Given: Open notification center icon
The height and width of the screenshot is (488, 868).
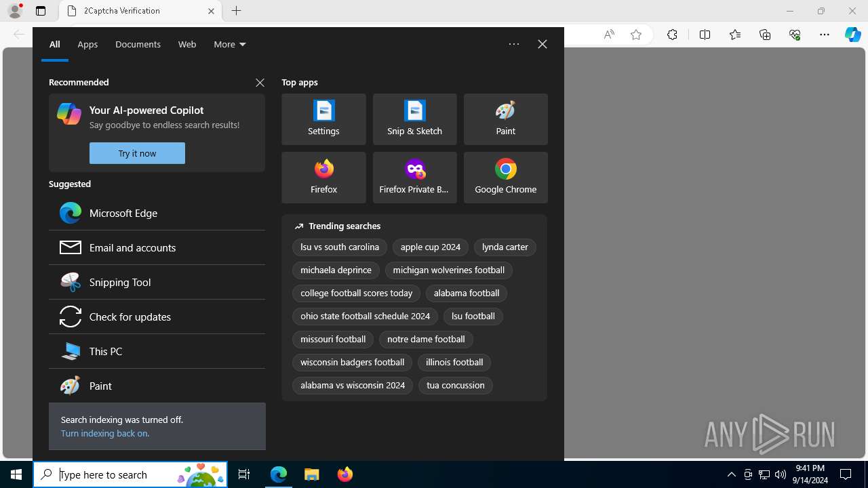Looking at the screenshot, I should [846, 474].
